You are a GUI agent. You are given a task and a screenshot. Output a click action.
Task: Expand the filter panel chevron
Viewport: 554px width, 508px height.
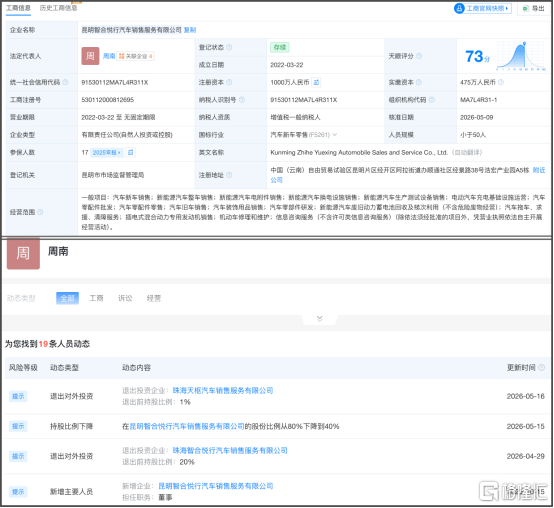click(320, 319)
